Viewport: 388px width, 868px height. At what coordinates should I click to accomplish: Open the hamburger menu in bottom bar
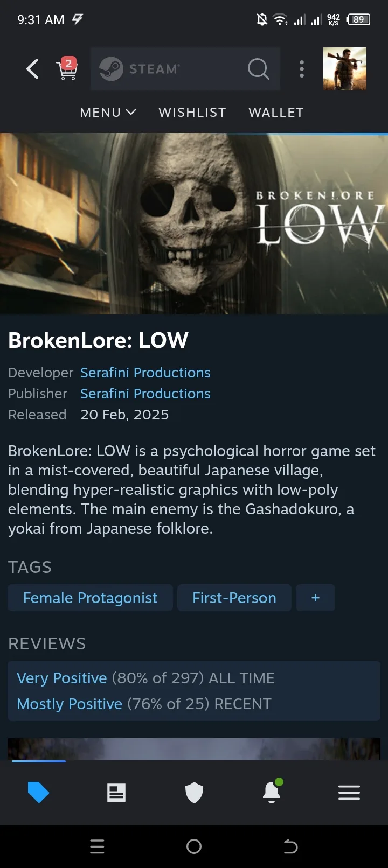[x=349, y=793]
